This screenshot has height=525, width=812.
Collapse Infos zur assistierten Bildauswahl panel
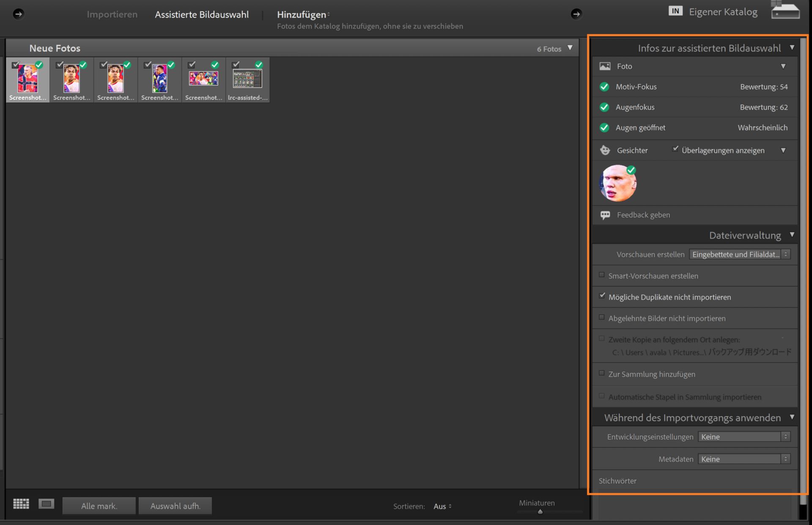coord(792,47)
